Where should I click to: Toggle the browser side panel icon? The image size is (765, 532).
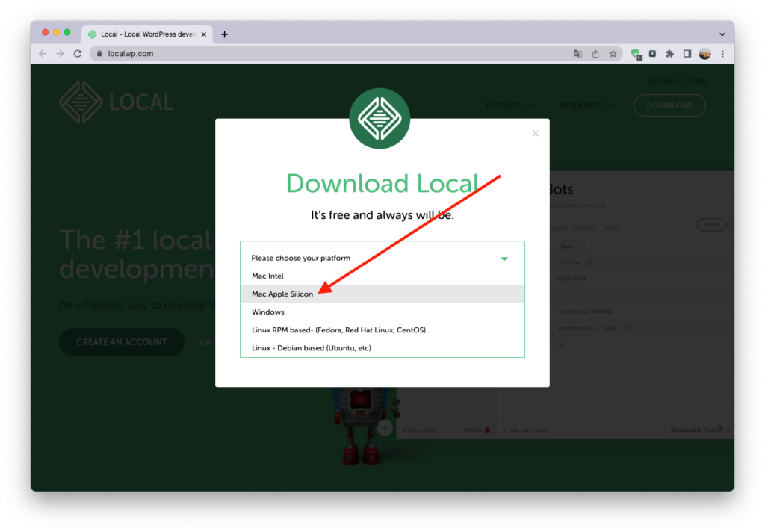687,54
